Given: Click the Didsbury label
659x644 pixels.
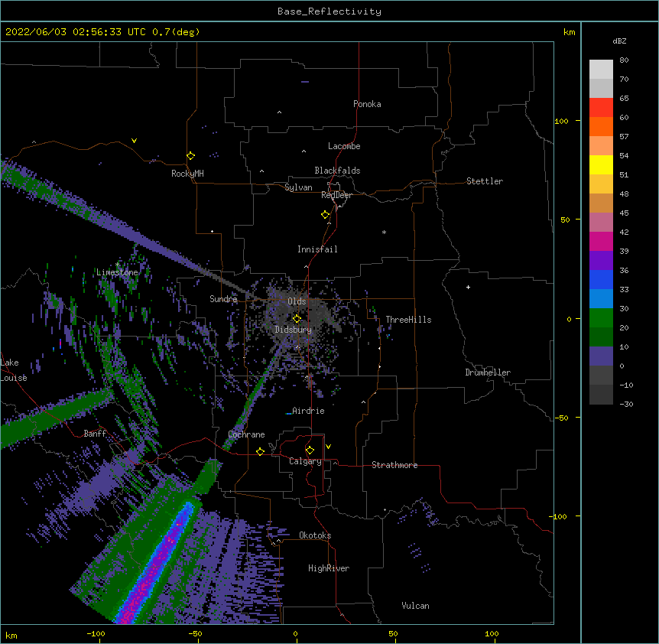Looking at the screenshot, I should coord(294,330).
